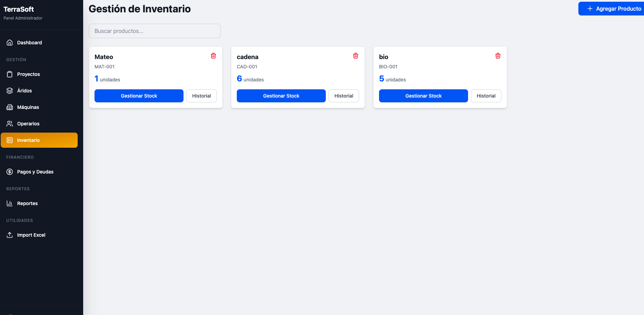The height and width of the screenshot is (315, 644).
Task: Manage stock for the bio product
Action: coord(423,96)
